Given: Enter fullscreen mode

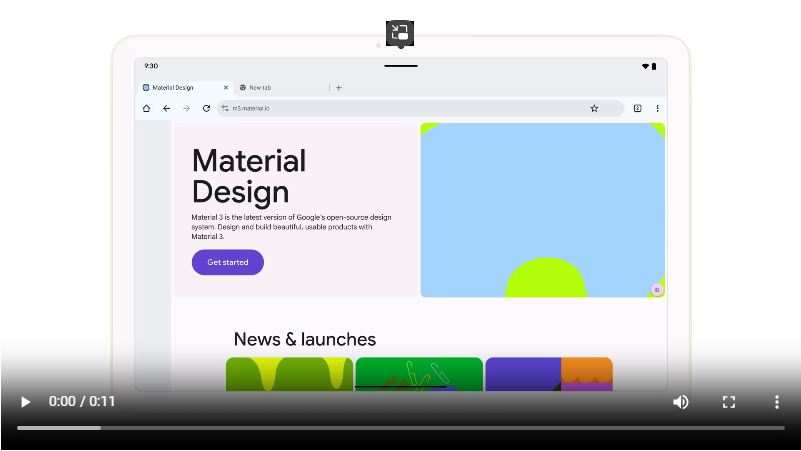Looking at the screenshot, I should coord(729,402).
